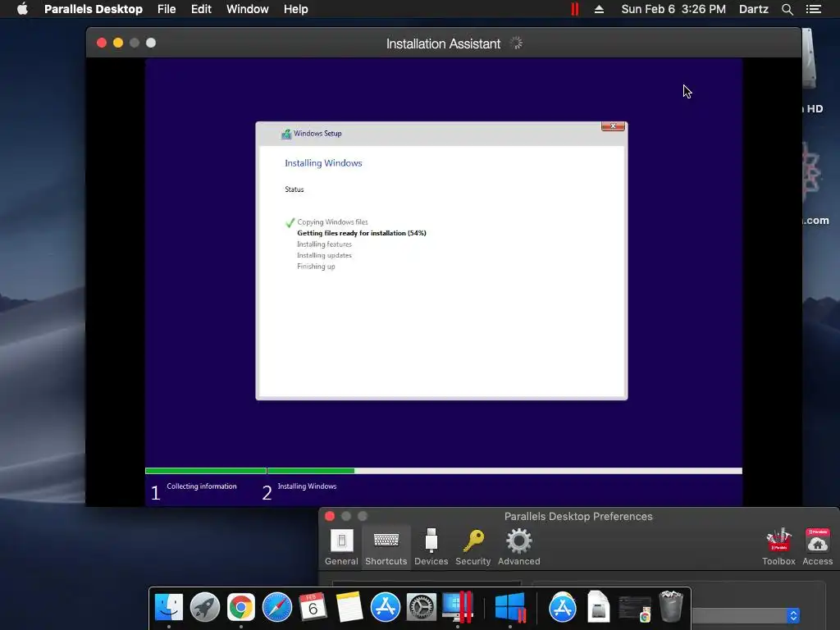Close the Parallels Desktop Preferences window
840x630 pixels.
[x=330, y=517]
